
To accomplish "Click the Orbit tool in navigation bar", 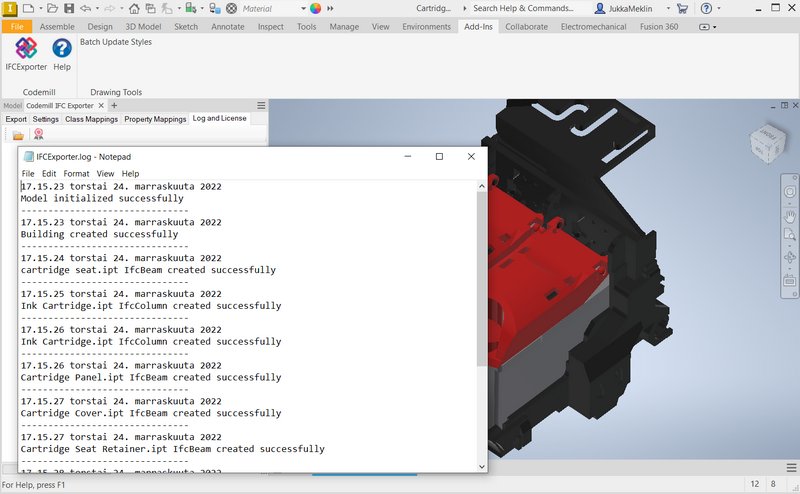I will pyautogui.click(x=789, y=259).
